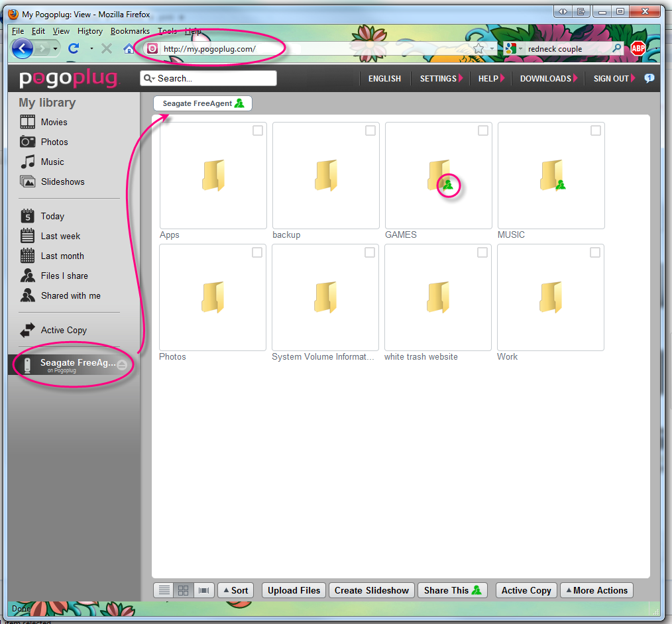Check the Work folder checkbox

[x=595, y=252]
